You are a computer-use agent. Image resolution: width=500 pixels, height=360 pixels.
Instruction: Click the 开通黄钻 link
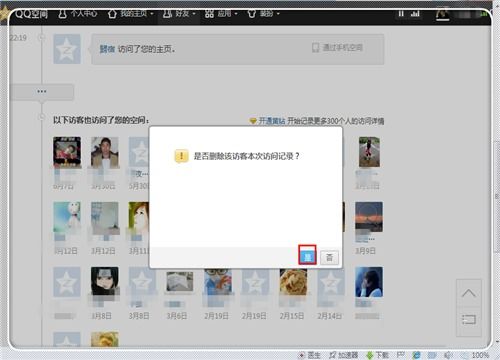click(272, 121)
